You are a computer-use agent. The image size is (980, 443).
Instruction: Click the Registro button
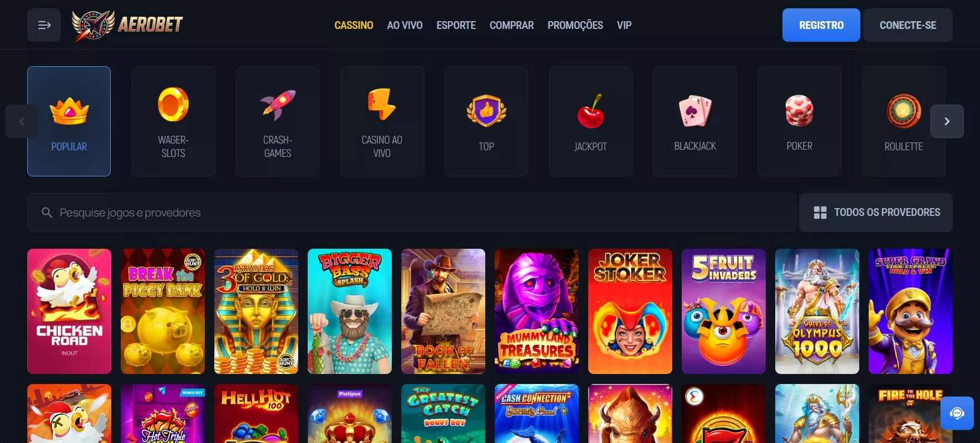(x=821, y=25)
